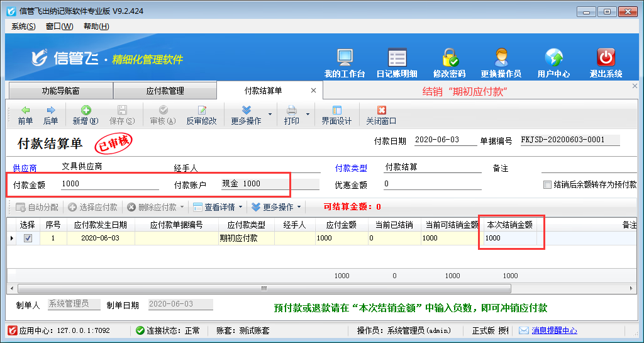Click 更换操作员 switch operator icon
Viewport: 644px width, 343px height.
pos(501,63)
